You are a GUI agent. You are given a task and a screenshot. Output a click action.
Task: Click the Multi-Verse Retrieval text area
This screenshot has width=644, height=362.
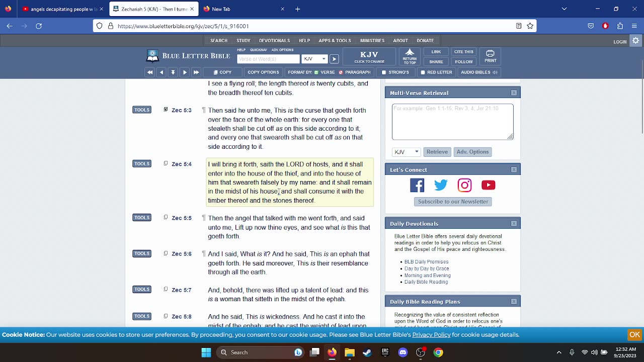(453, 122)
